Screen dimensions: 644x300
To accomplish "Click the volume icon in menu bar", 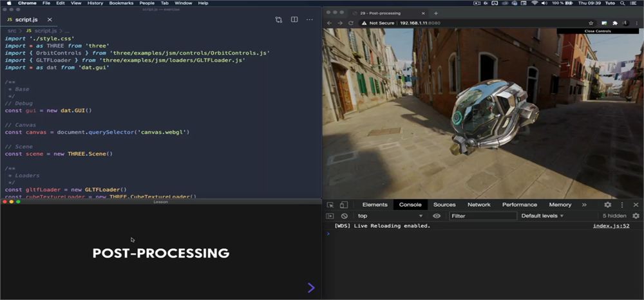I will [x=545, y=3].
